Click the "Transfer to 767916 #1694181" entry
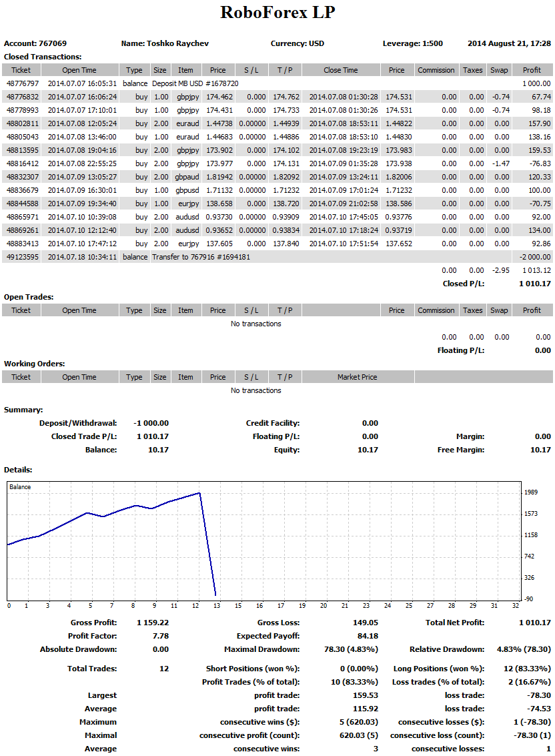 [x=201, y=257]
